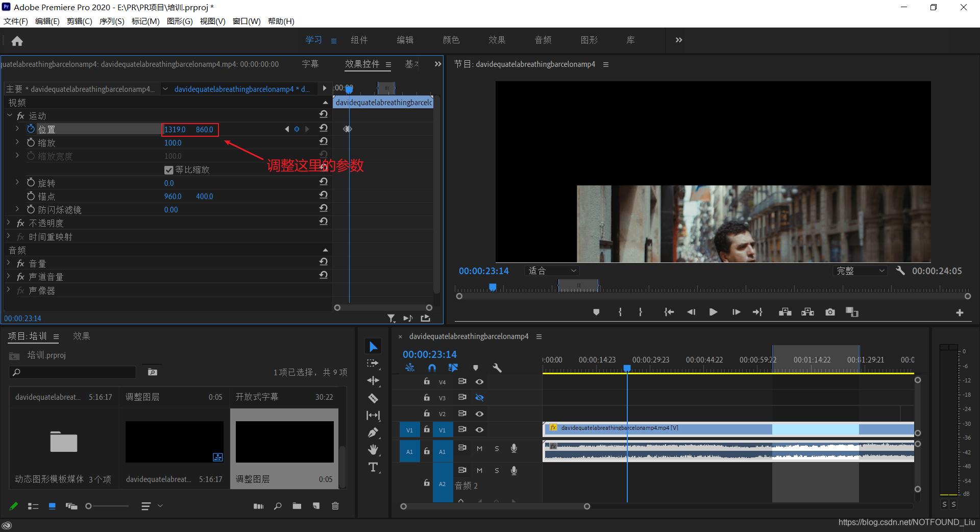
Task: Reset the Position parameter
Action: point(323,128)
